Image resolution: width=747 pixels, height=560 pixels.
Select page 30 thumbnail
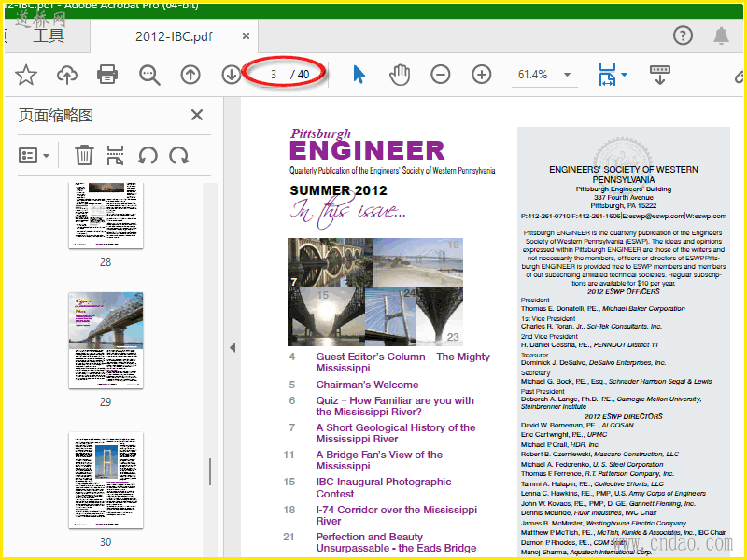[106, 480]
